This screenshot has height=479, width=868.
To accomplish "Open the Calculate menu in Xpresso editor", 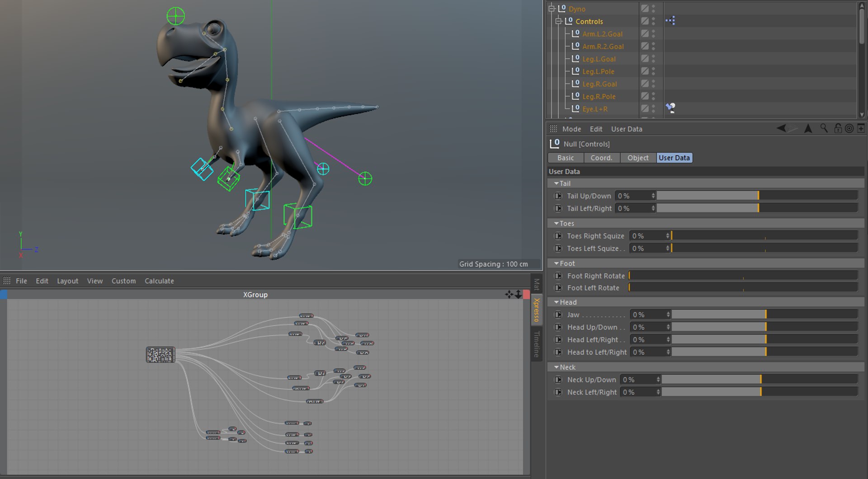I will [x=159, y=281].
